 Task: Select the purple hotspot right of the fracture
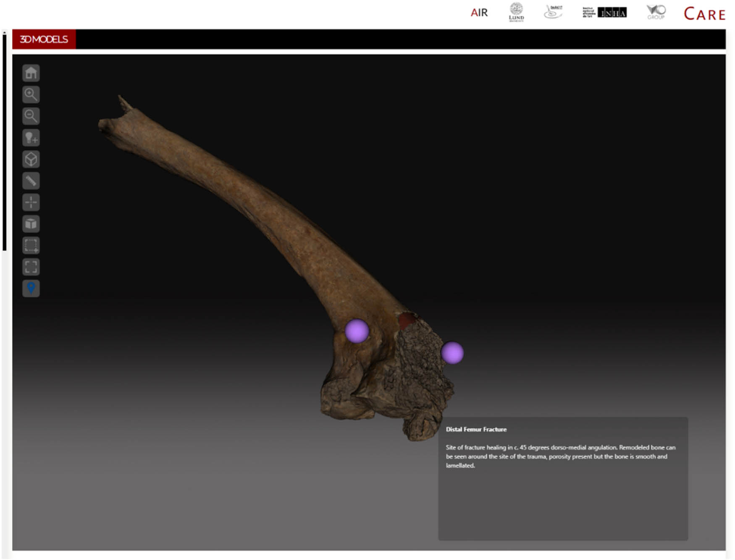click(452, 352)
